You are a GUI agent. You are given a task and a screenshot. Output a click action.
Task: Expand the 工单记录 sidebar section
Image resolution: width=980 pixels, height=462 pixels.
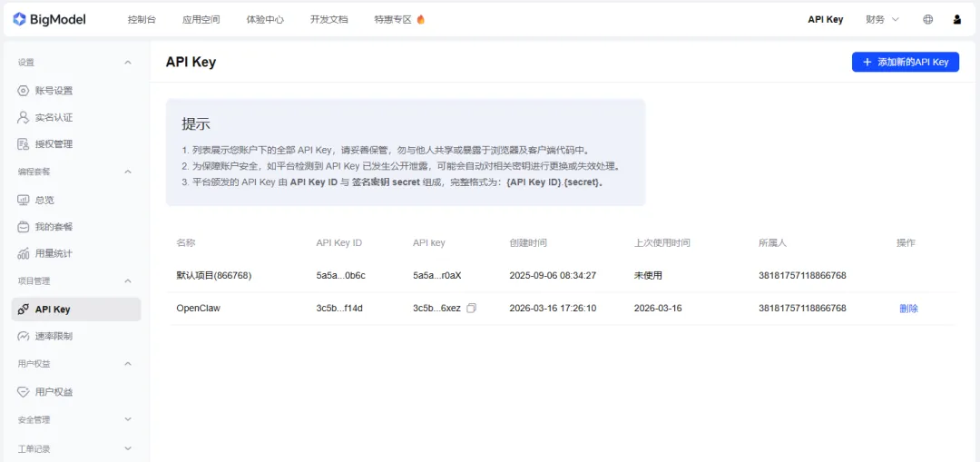pyautogui.click(x=128, y=448)
